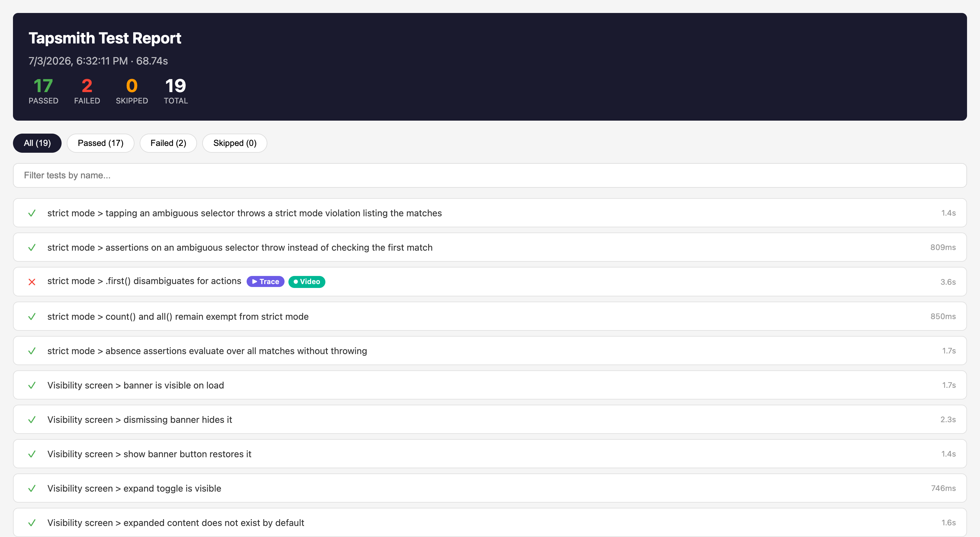This screenshot has width=980, height=537.
Task: Switch to the Passed (17) filter
Action: pos(100,143)
